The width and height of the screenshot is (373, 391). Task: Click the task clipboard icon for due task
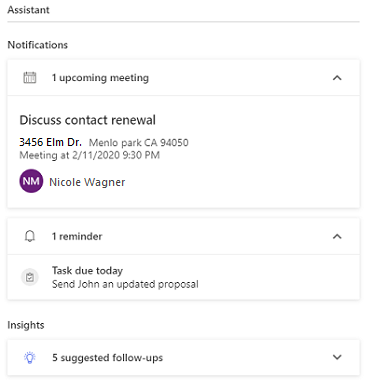(x=30, y=277)
